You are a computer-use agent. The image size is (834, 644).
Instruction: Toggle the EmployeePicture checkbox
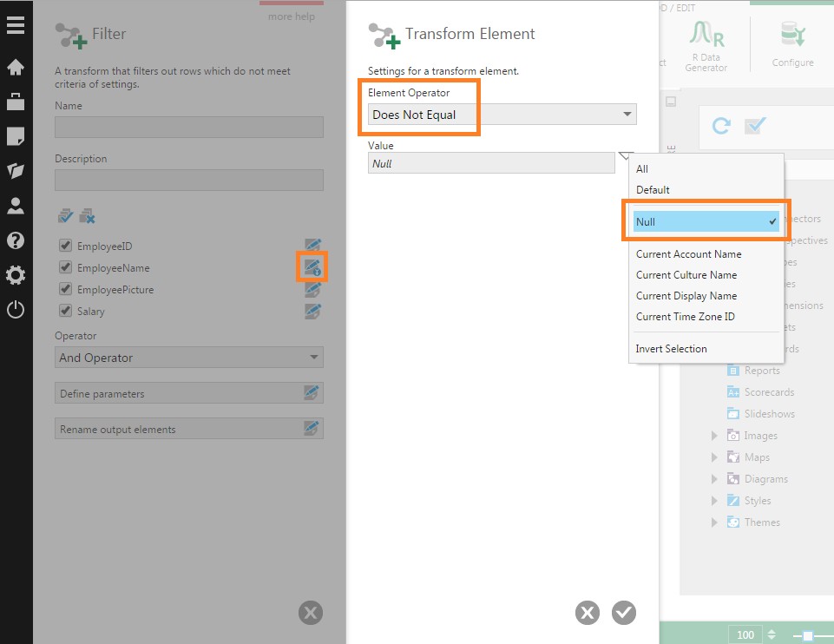[x=65, y=289]
